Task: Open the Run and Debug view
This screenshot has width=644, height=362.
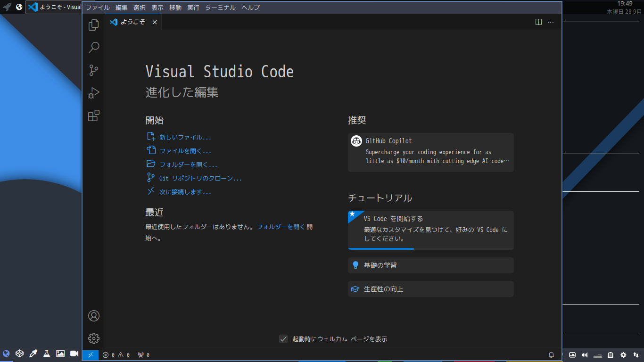Action: pos(94,93)
